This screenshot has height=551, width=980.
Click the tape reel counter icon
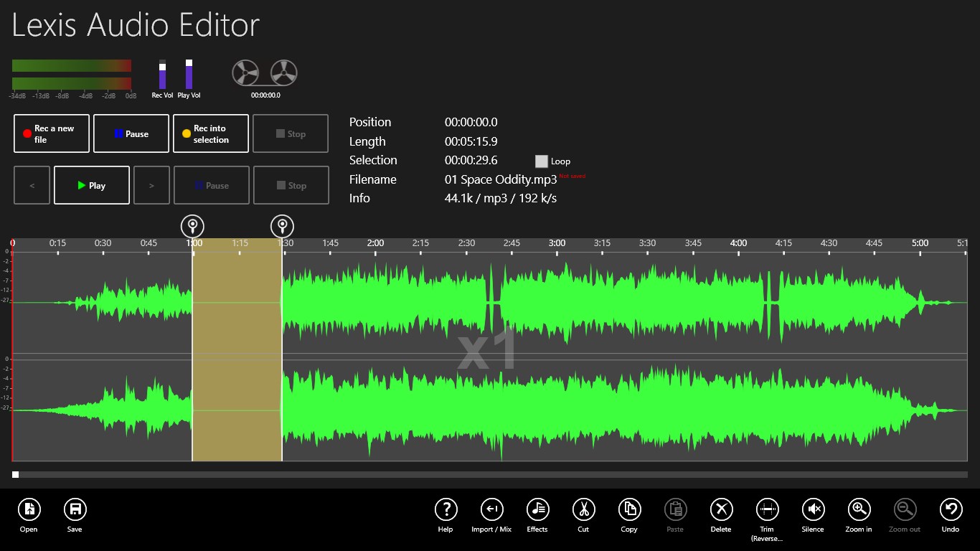coord(265,73)
